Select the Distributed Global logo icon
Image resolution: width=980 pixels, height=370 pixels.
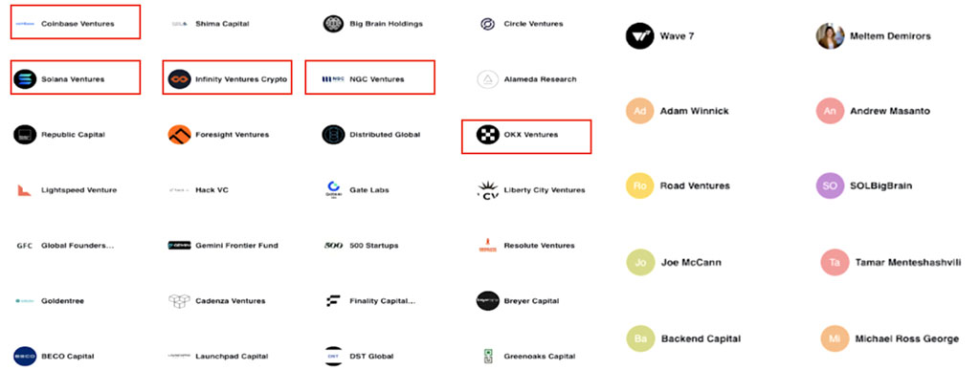pos(333,134)
